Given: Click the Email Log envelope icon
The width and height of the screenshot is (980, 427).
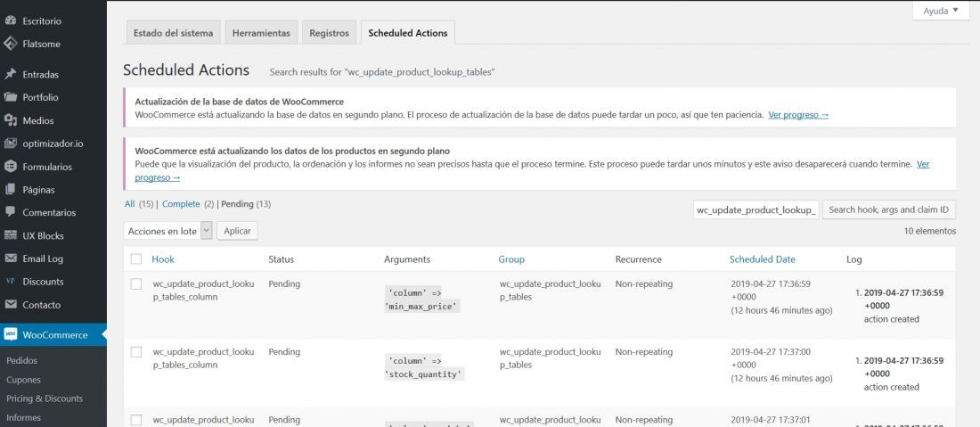Looking at the screenshot, I should point(10,259).
